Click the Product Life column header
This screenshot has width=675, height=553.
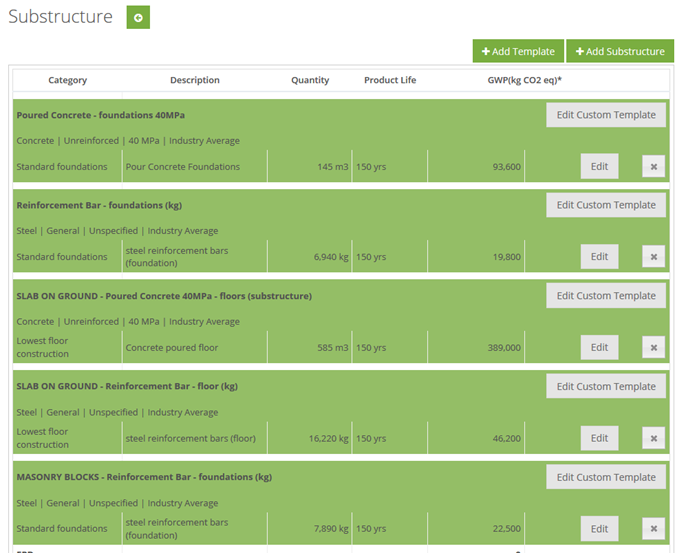coord(390,80)
